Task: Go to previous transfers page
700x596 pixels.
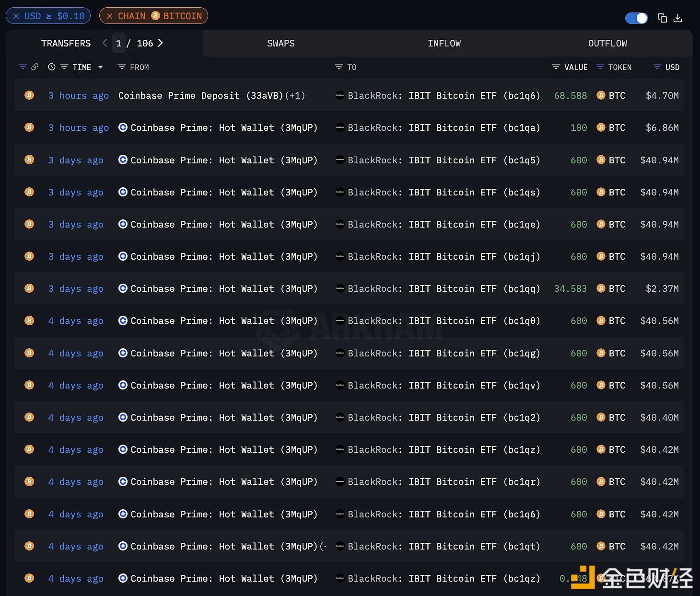Action: pyautogui.click(x=105, y=43)
